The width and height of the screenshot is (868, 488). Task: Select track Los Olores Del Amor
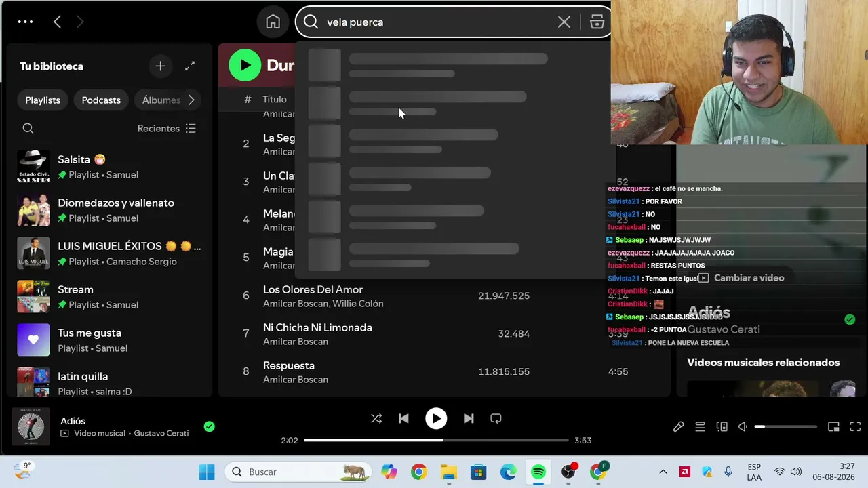tap(313, 289)
